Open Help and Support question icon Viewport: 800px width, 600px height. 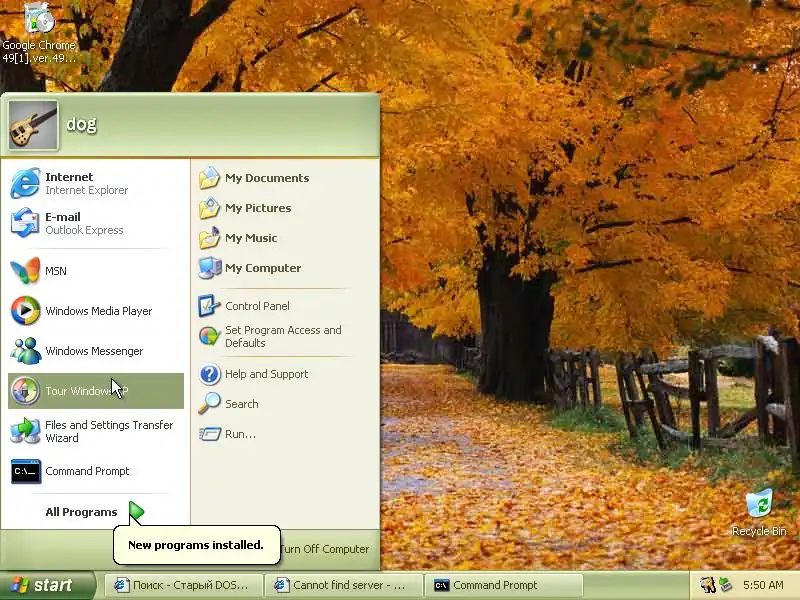(209, 374)
